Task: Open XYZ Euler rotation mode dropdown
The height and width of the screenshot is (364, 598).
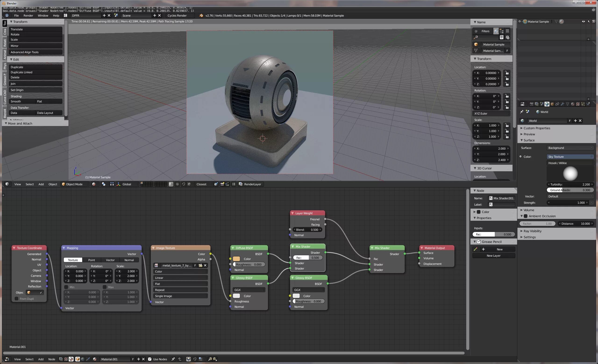Action: 491,113
